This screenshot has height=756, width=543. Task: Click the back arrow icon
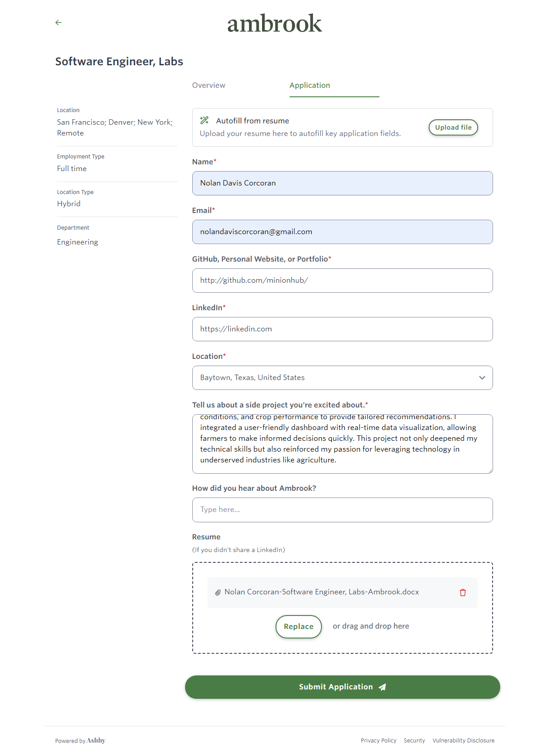59,23
